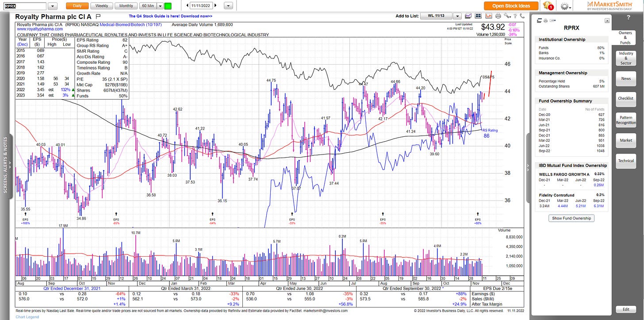
Task: Click the WL 11/13 list button
Action: pyautogui.click(x=437, y=16)
